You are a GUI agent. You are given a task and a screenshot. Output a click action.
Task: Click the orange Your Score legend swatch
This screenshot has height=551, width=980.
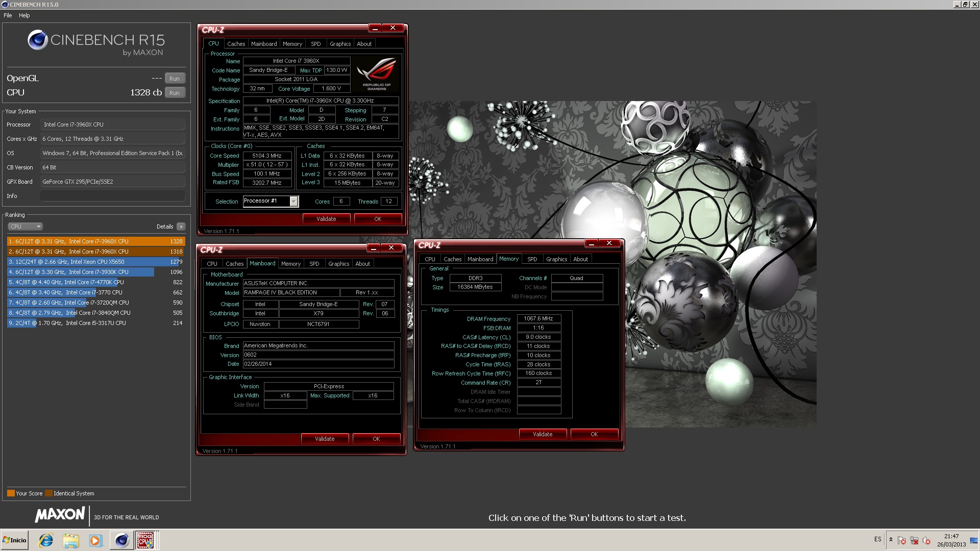(x=11, y=493)
